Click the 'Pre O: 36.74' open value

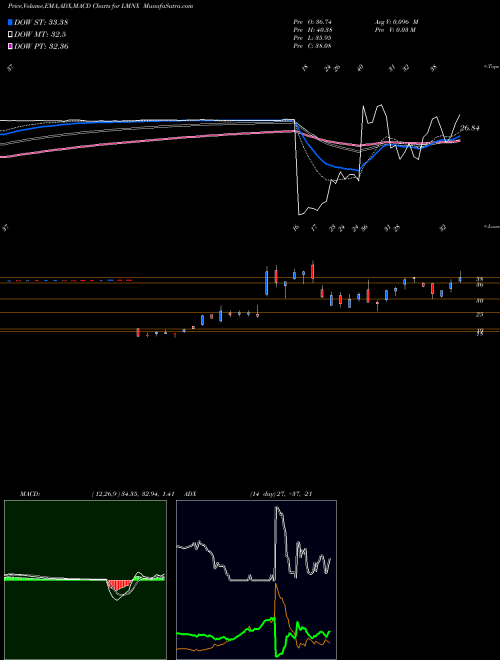(313, 22)
